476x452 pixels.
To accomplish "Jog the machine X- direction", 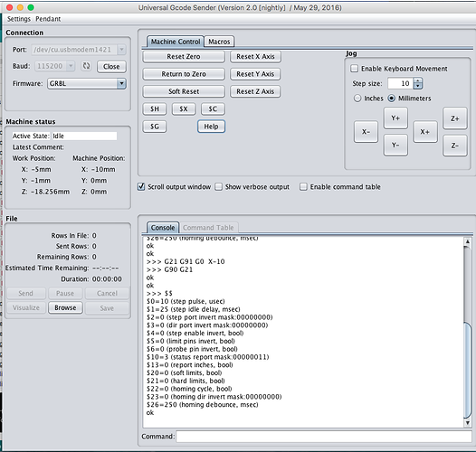I will [x=366, y=132].
